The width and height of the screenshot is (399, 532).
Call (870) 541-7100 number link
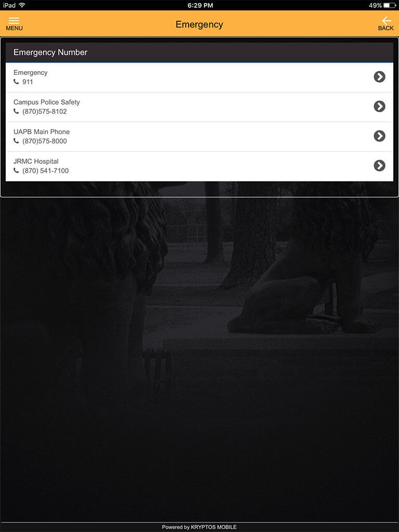[x=46, y=170]
